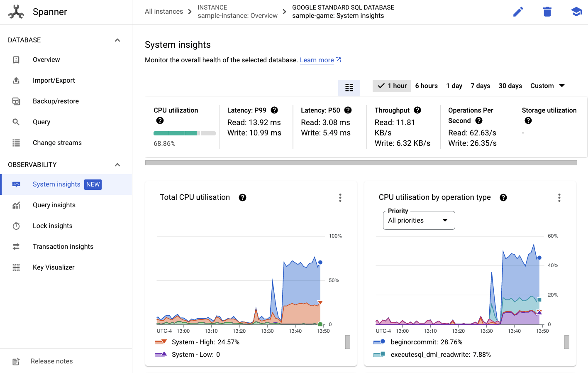Go to Key Visualizer page
This screenshot has width=588, height=373.
coord(54,267)
